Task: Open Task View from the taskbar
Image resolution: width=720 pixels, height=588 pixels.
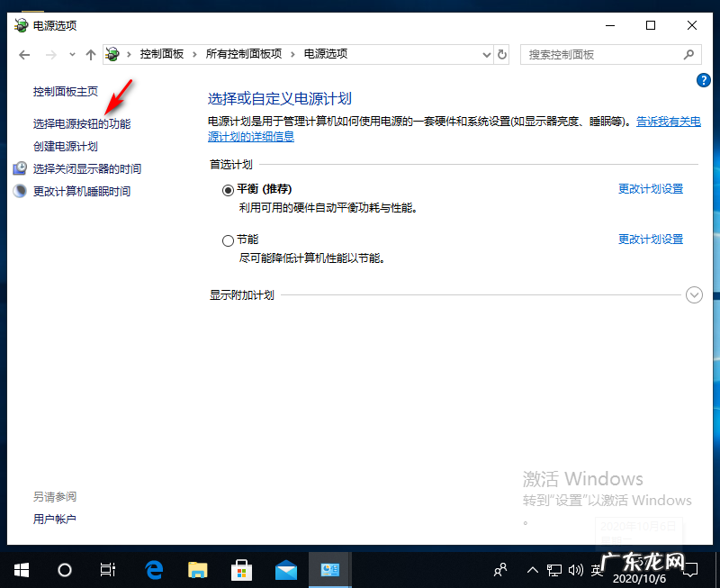Action: click(x=108, y=569)
